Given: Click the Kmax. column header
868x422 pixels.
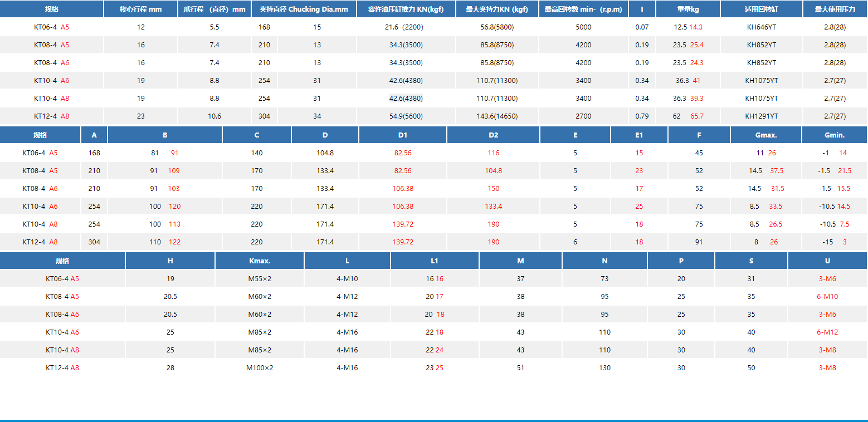Looking at the screenshot, I should coord(260,261).
